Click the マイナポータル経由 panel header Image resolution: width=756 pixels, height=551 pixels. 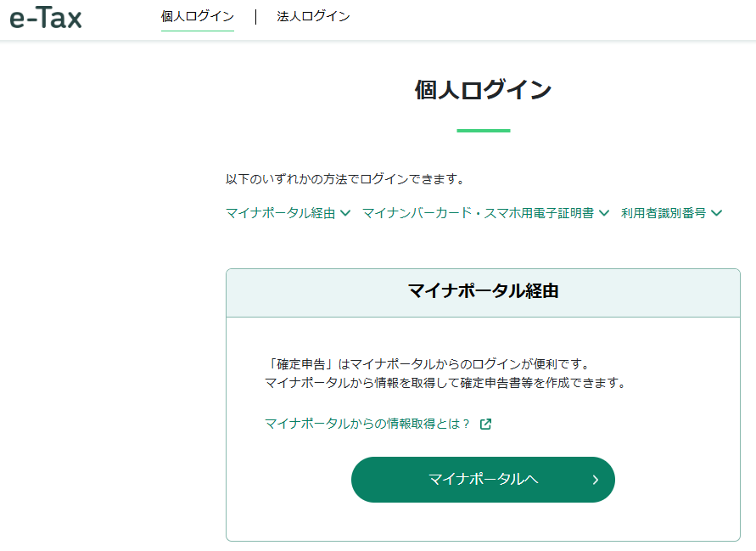483,292
